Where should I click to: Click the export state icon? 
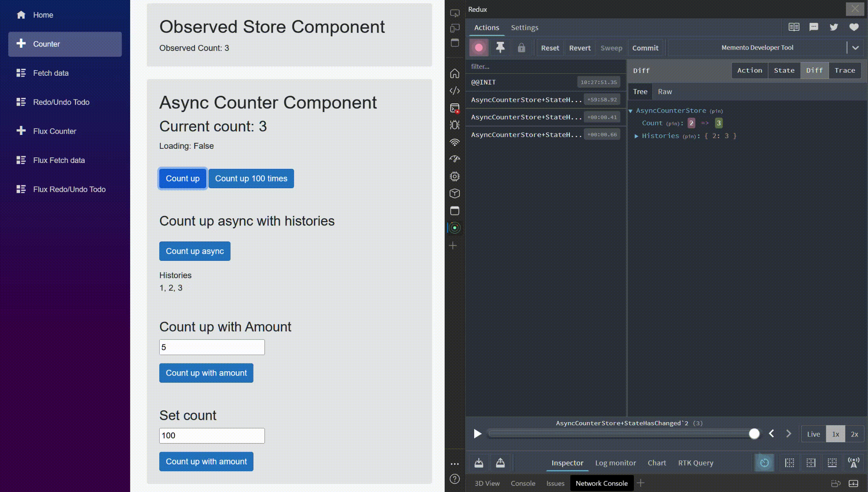(x=500, y=463)
